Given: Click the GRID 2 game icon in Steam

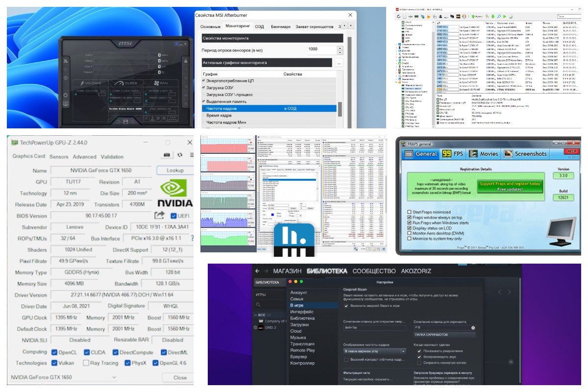Looking at the screenshot, I should (262, 328).
